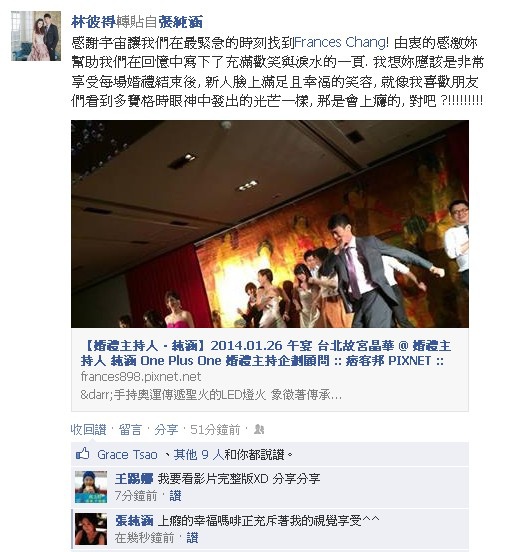Open 張純涵's comment avatar
Screen dimensions: 507x552
pyautogui.click(x=91, y=529)
